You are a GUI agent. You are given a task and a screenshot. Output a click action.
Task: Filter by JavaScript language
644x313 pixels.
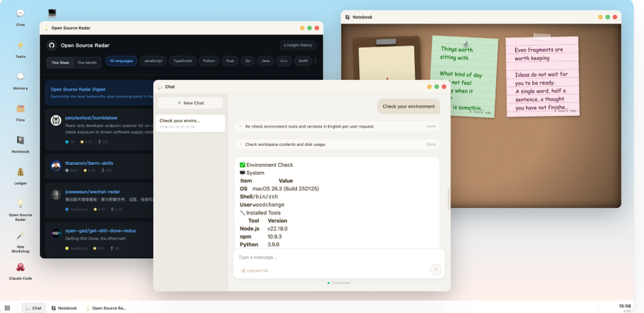coord(153,61)
